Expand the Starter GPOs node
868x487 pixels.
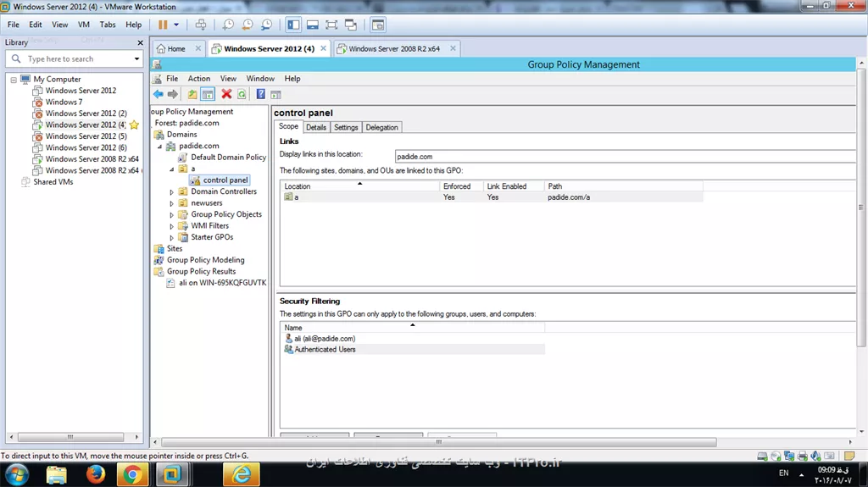click(171, 237)
